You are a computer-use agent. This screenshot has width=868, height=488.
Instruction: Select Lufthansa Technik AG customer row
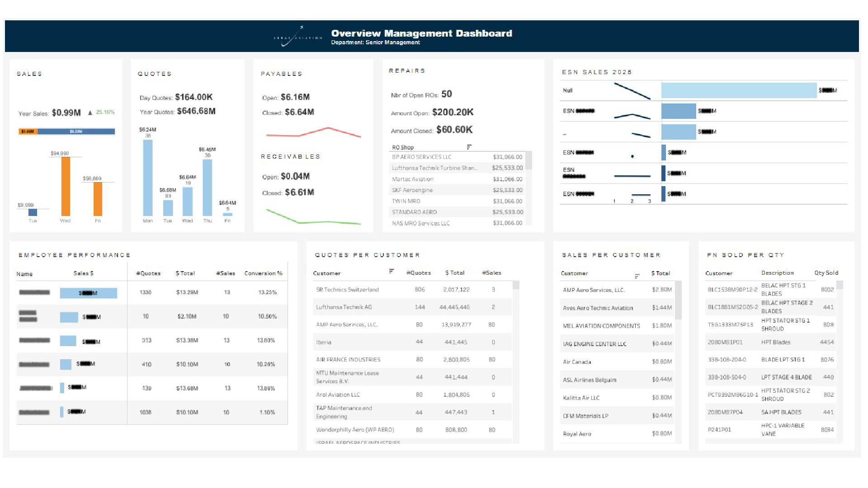coord(412,307)
